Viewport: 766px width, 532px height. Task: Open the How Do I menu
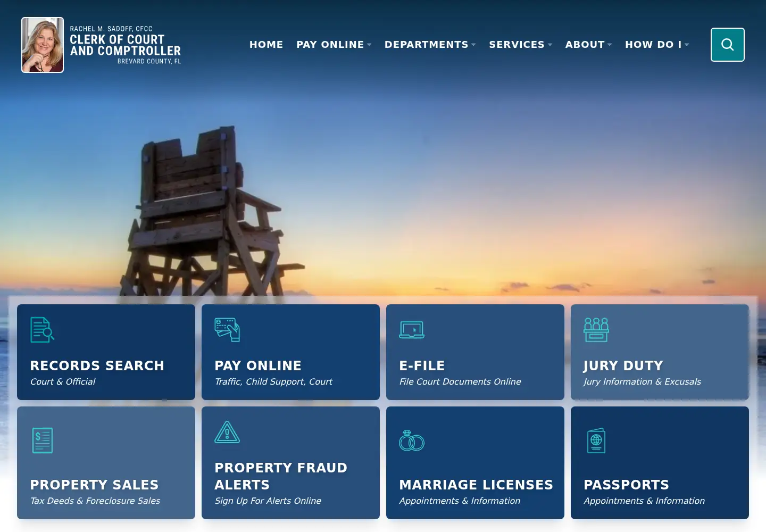653,45
